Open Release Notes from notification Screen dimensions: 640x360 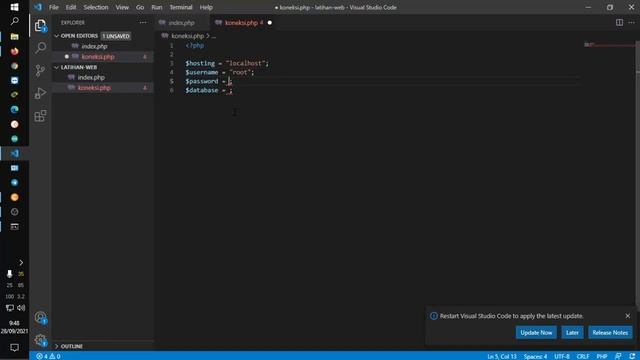pos(610,332)
